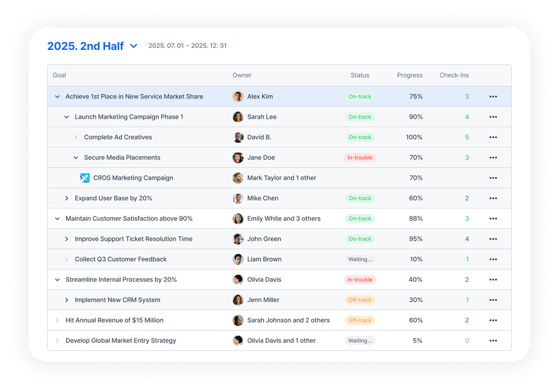Open more options for Complete Ad Creatives

(493, 137)
